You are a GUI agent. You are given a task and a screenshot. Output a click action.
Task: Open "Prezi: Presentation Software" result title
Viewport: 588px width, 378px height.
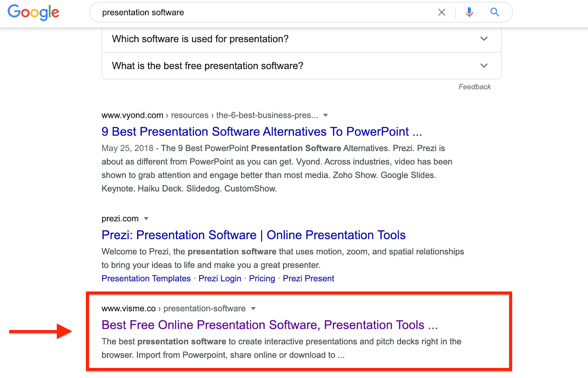click(254, 235)
